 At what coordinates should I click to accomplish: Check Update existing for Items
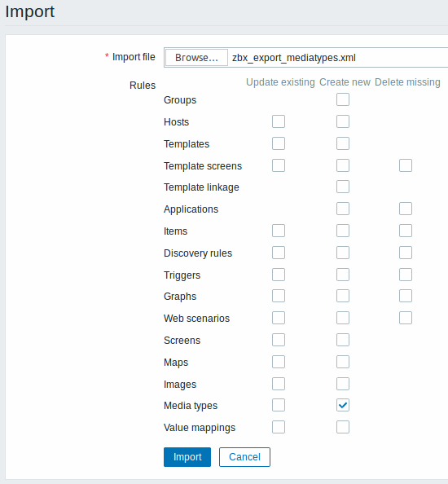pyautogui.click(x=279, y=231)
